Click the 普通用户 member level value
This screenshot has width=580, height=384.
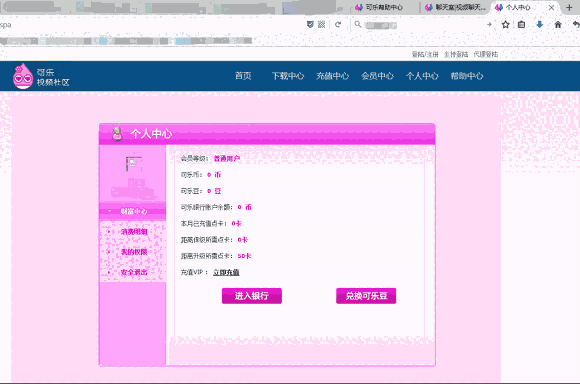coord(227,159)
